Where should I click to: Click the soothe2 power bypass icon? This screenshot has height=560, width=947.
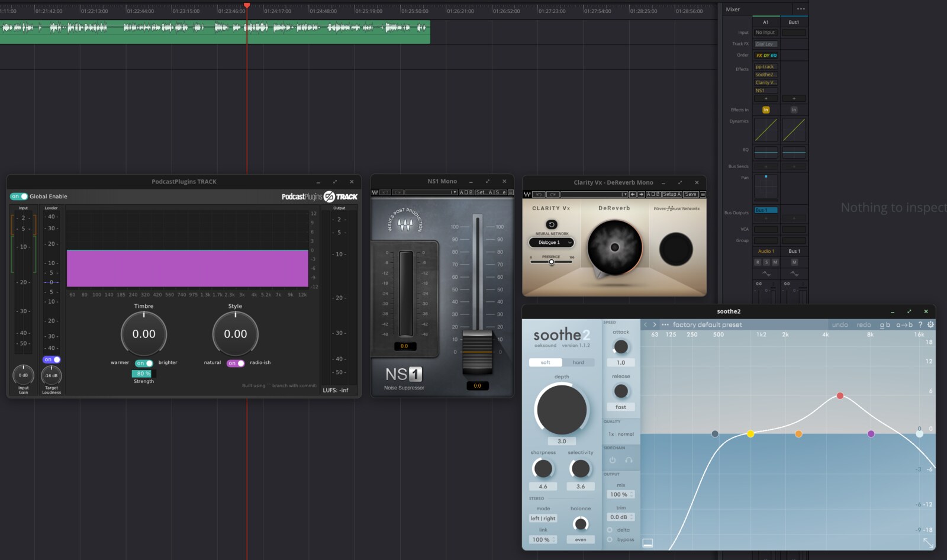point(930,324)
